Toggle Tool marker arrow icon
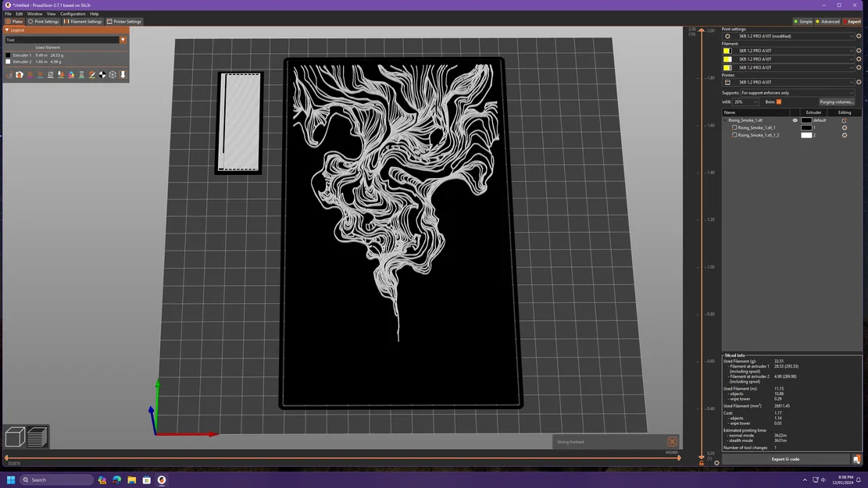 click(123, 75)
